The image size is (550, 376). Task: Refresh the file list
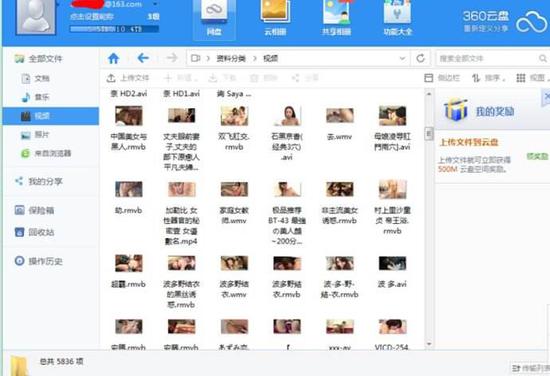421,58
